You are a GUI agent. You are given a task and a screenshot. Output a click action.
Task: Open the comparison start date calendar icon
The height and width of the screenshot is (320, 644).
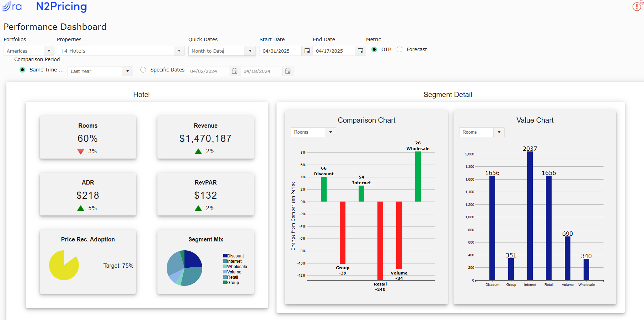pos(235,71)
